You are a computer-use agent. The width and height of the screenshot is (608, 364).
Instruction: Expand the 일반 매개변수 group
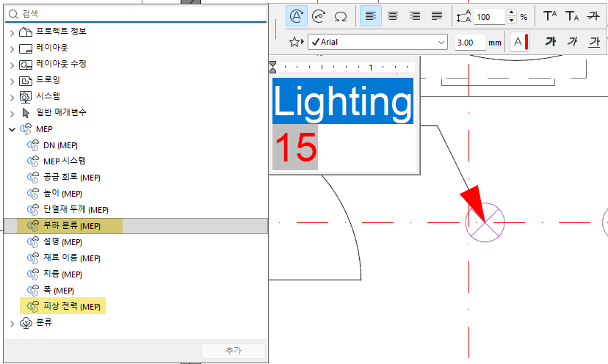12,114
